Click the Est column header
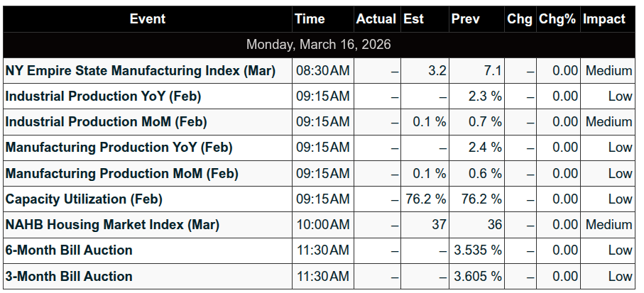 pyautogui.click(x=413, y=19)
